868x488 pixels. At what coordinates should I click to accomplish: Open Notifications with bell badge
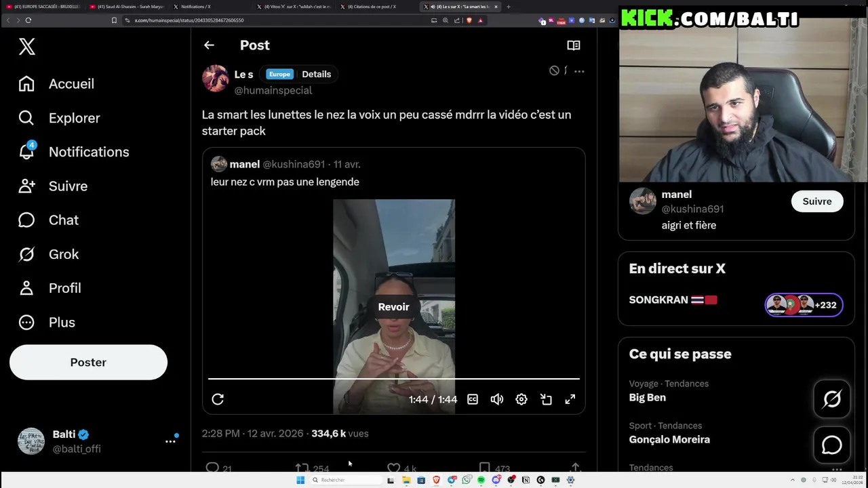(x=74, y=152)
